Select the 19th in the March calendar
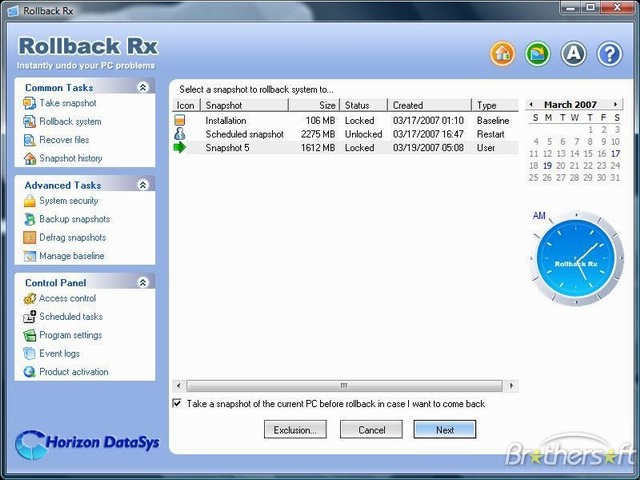This screenshot has height=480, width=640. (547, 166)
